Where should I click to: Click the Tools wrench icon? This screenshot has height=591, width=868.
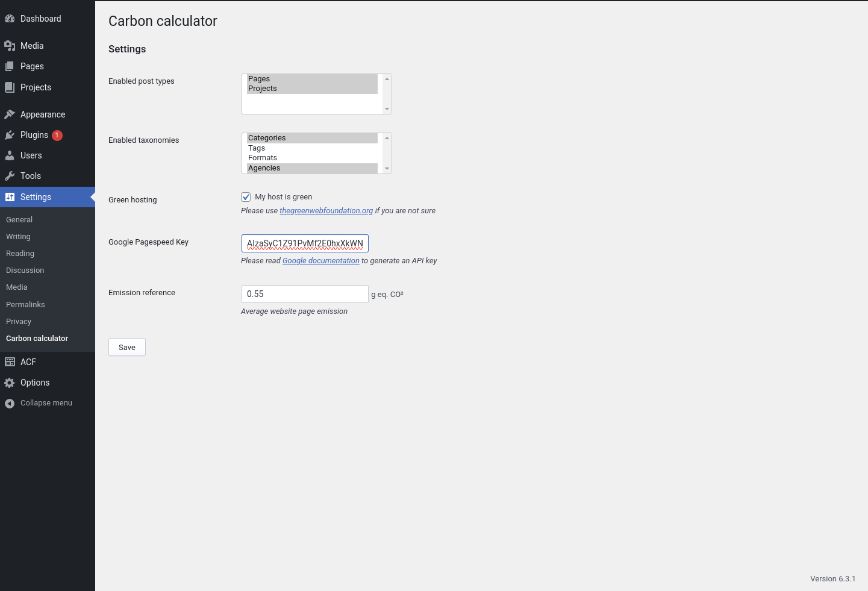coord(10,176)
